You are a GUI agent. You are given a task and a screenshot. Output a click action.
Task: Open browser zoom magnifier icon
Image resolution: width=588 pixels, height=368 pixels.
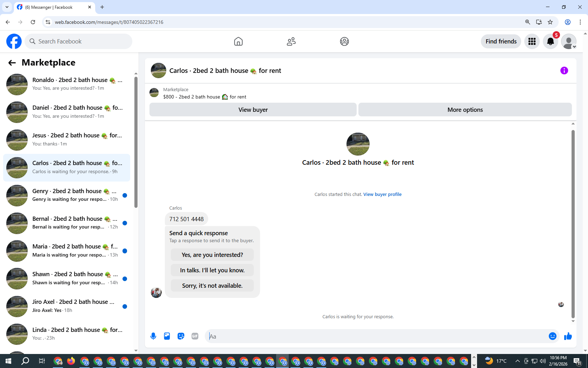[x=527, y=22]
